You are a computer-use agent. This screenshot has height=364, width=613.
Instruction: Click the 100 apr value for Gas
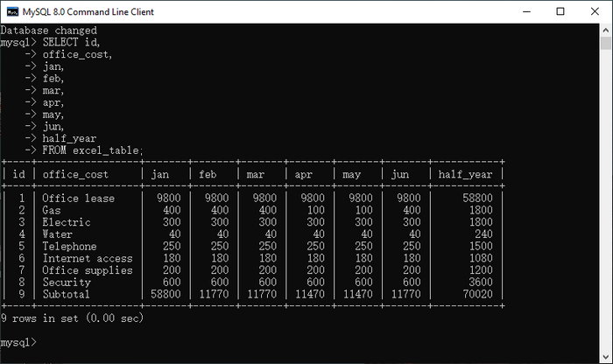click(316, 210)
